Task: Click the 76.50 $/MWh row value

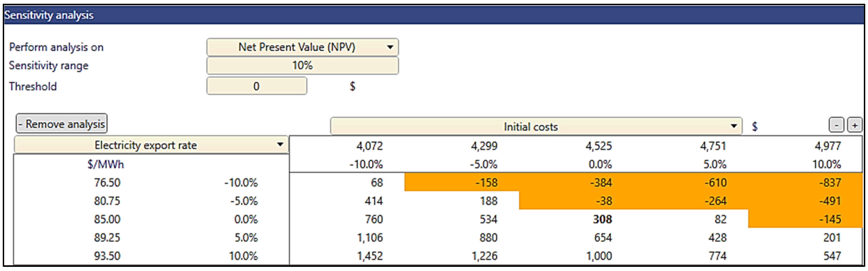Action: (x=107, y=183)
